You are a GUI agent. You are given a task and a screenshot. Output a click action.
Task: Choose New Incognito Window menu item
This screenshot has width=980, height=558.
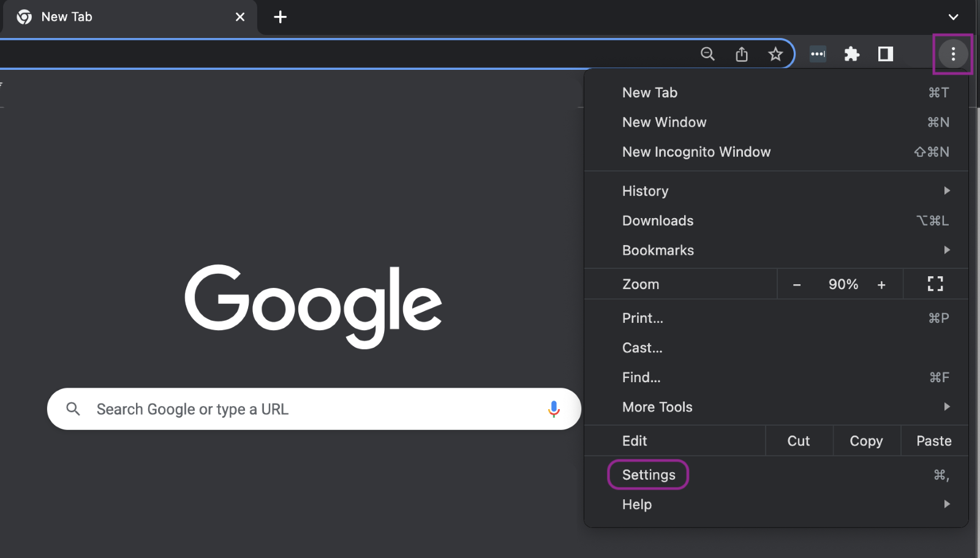(696, 152)
